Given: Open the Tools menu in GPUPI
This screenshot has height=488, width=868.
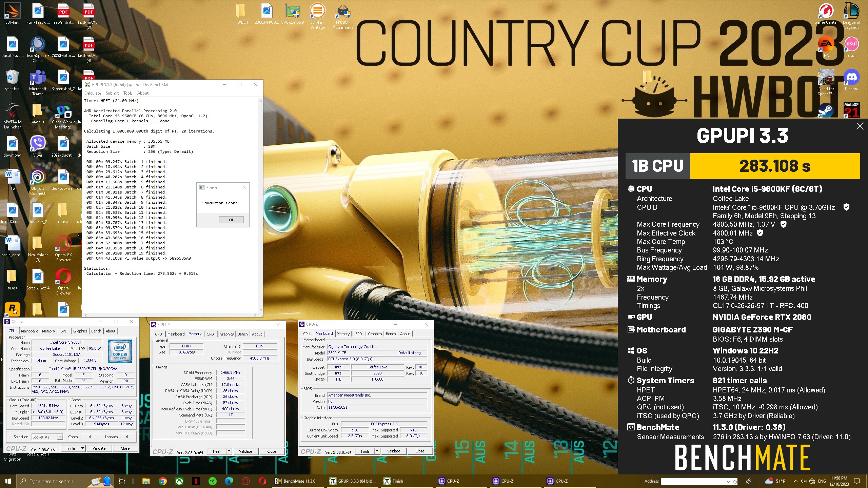Looking at the screenshot, I should point(128,93).
